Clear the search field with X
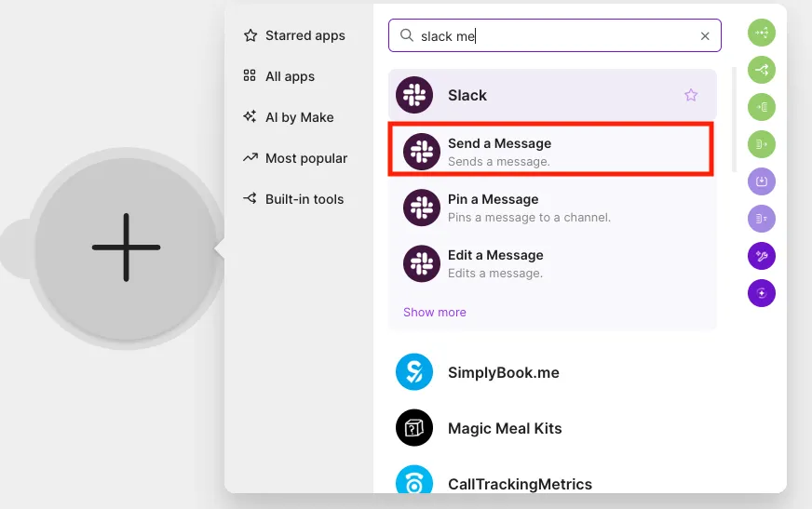The image size is (812, 509). click(705, 36)
